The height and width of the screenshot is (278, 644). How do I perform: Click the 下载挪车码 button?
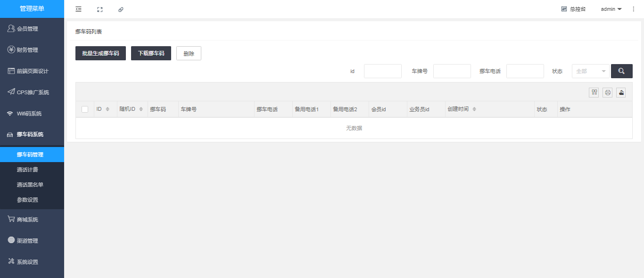pos(151,53)
